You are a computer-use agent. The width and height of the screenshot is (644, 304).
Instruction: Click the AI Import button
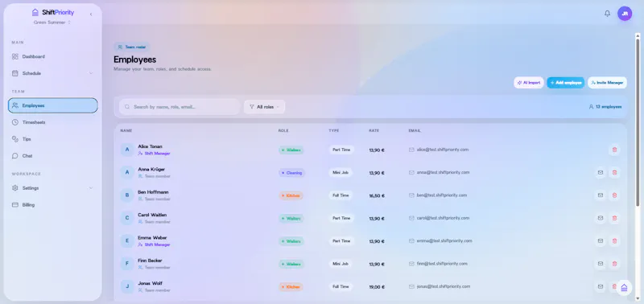pyautogui.click(x=529, y=83)
